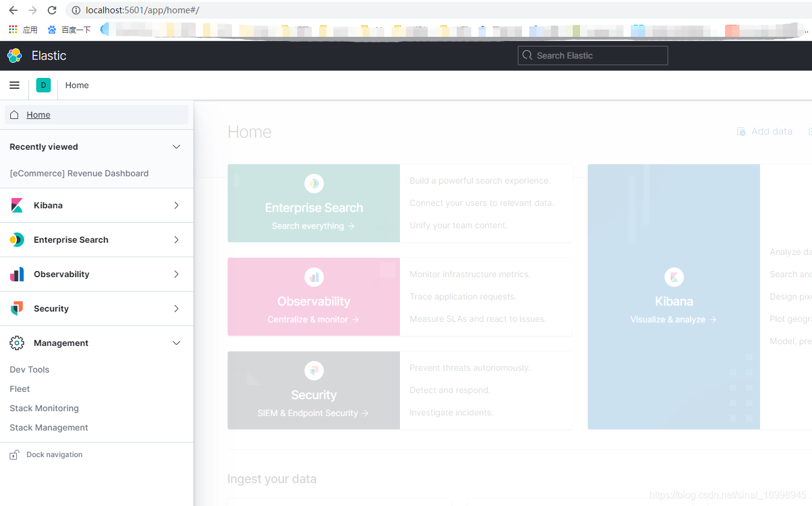Expand the Observability nav group chevron
The image size is (812, 506).
point(176,274)
